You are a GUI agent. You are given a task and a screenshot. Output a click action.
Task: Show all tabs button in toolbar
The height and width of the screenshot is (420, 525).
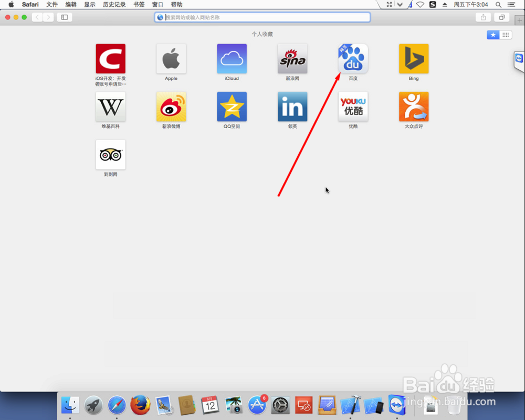click(501, 17)
